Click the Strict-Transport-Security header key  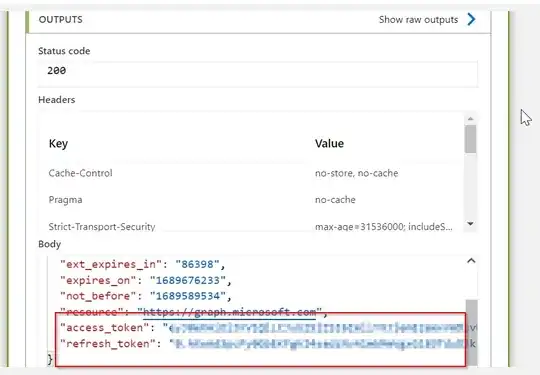(x=102, y=227)
